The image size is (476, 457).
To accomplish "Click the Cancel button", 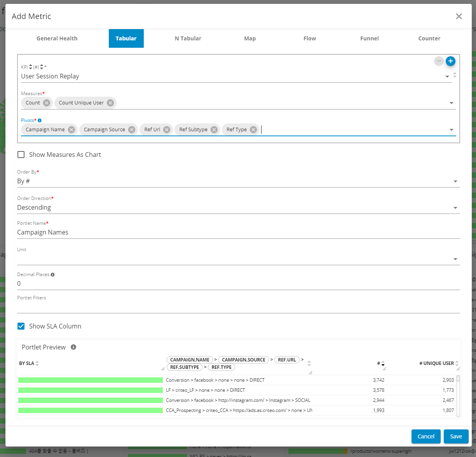I will click(x=426, y=436).
